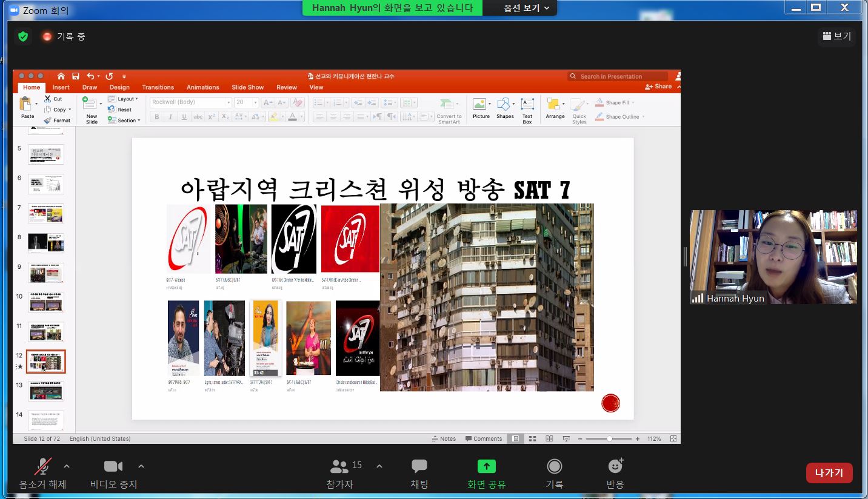Click the Arrange icon

tap(553, 104)
